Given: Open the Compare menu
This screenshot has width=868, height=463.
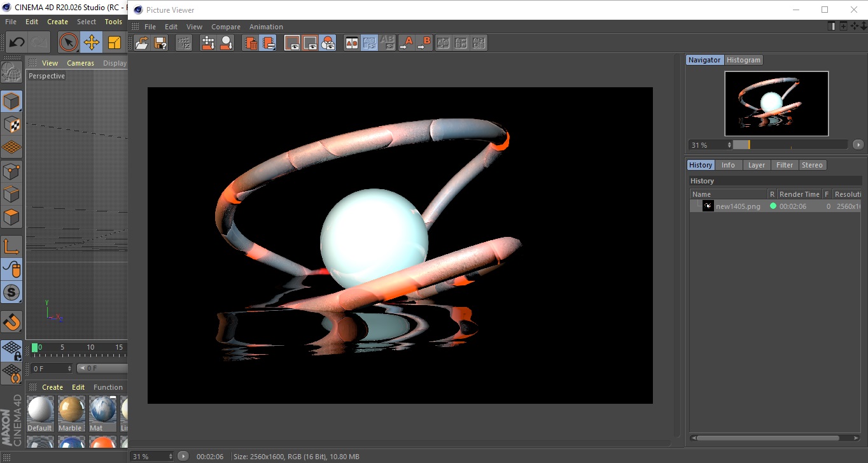Looking at the screenshot, I should pyautogui.click(x=225, y=27).
